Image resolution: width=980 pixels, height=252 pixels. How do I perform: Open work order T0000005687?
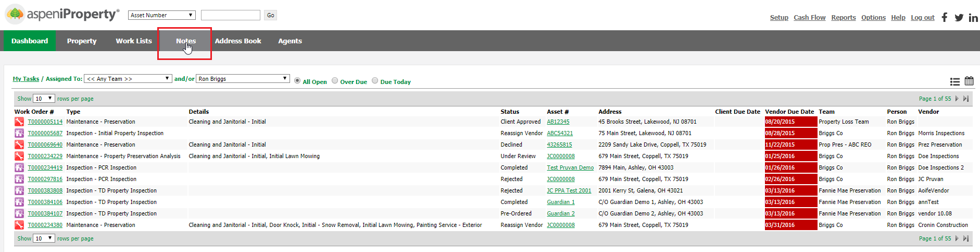[45, 133]
